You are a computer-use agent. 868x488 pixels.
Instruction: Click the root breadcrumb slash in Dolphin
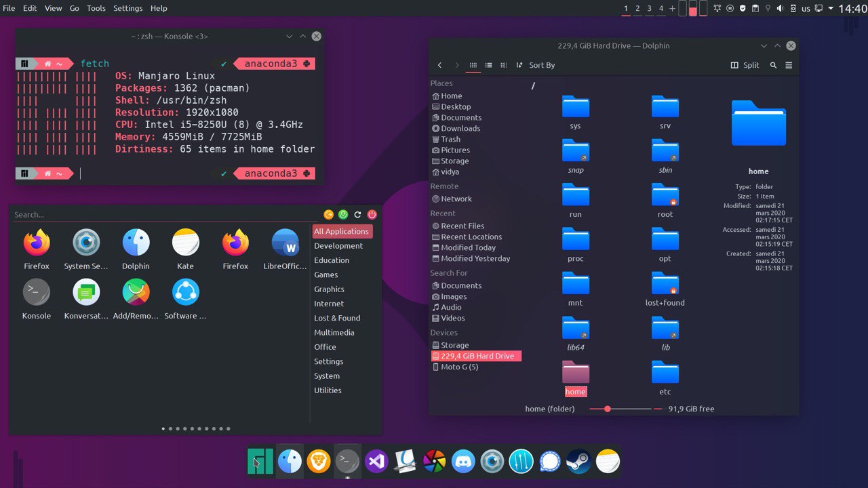pyautogui.click(x=534, y=86)
